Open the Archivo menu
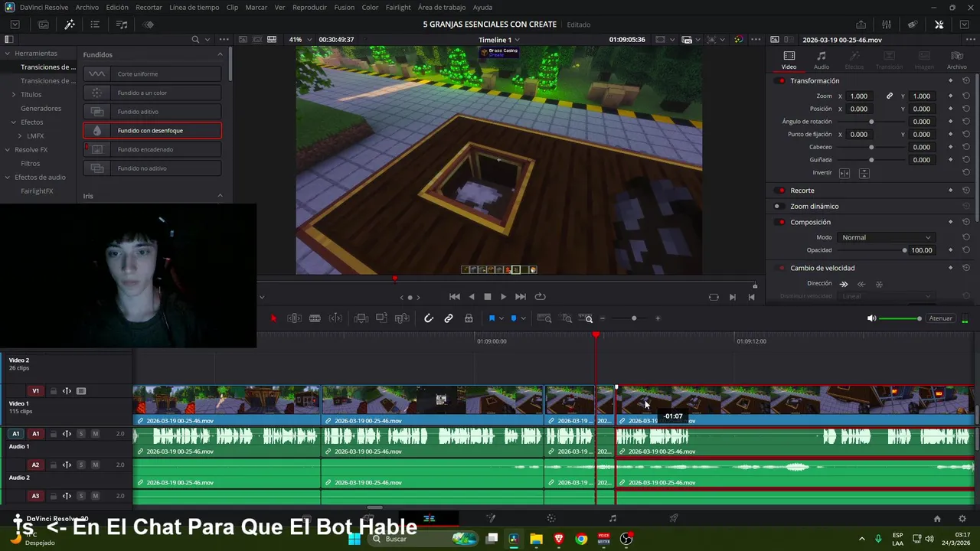 coord(87,7)
